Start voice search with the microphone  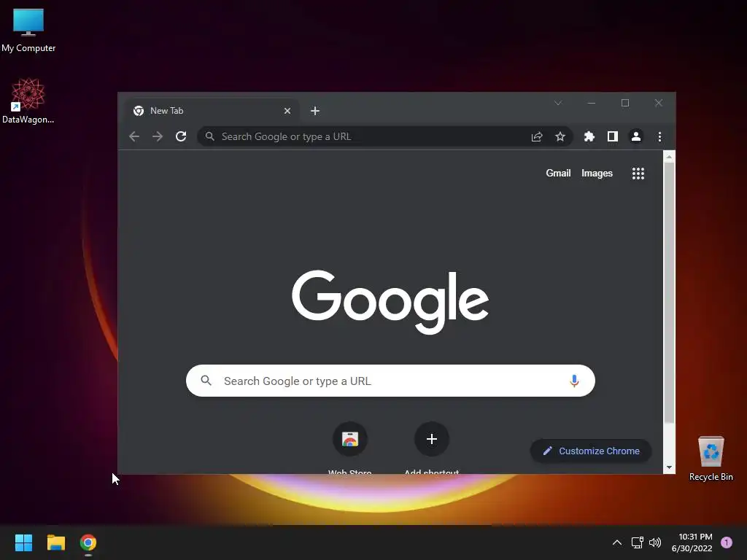point(575,381)
